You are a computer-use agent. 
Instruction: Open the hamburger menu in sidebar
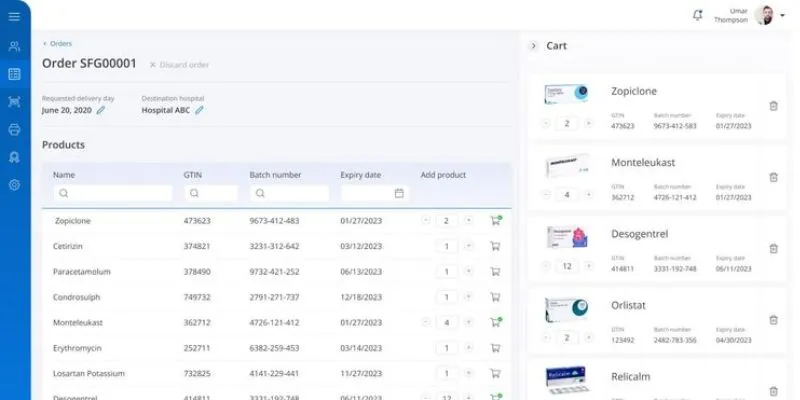pyautogui.click(x=14, y=16)
